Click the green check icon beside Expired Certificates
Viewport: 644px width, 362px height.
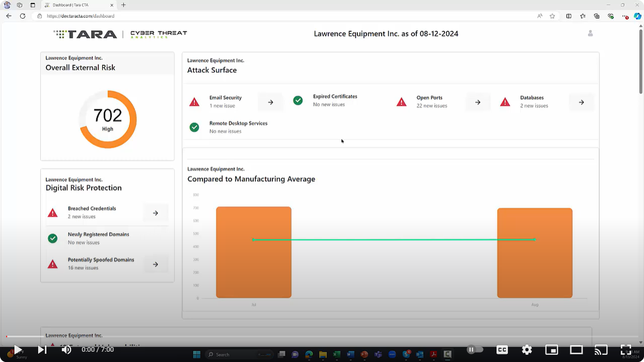298,100
